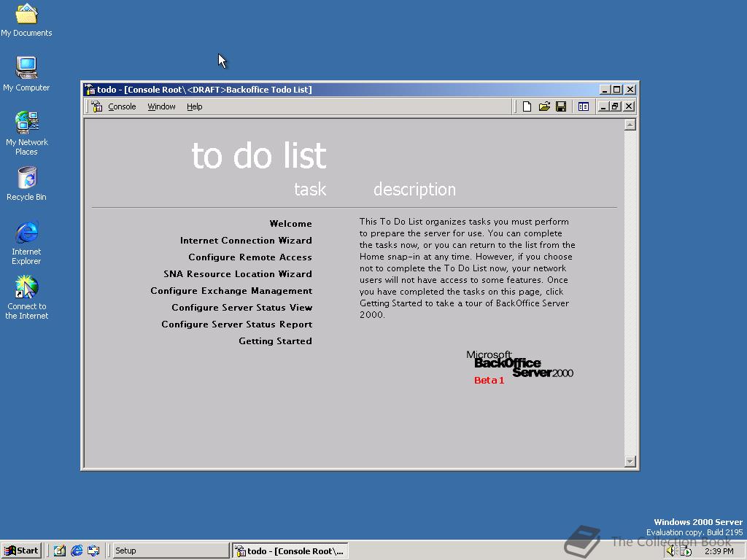Viewport: 747px width, 560px height.
Task: Open the Console menu
Action: coord(122,106)
